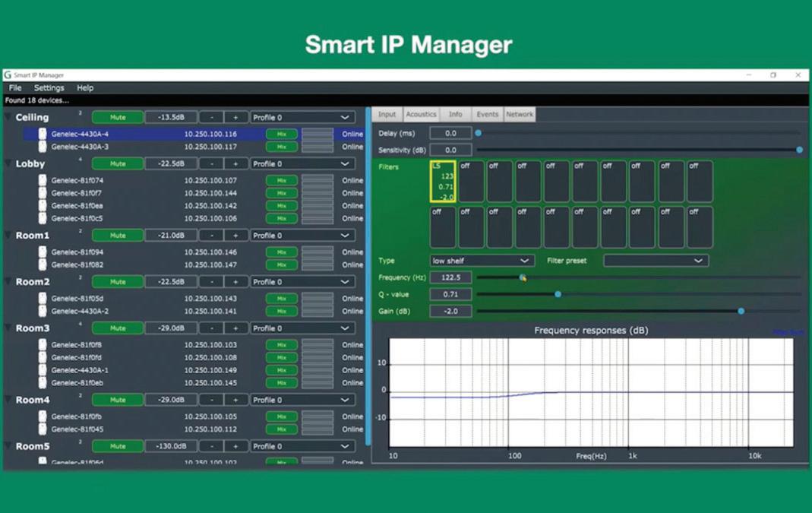Click speaker icon of Genelec-81f0fb
812x513 pixels.
point(43,416)
